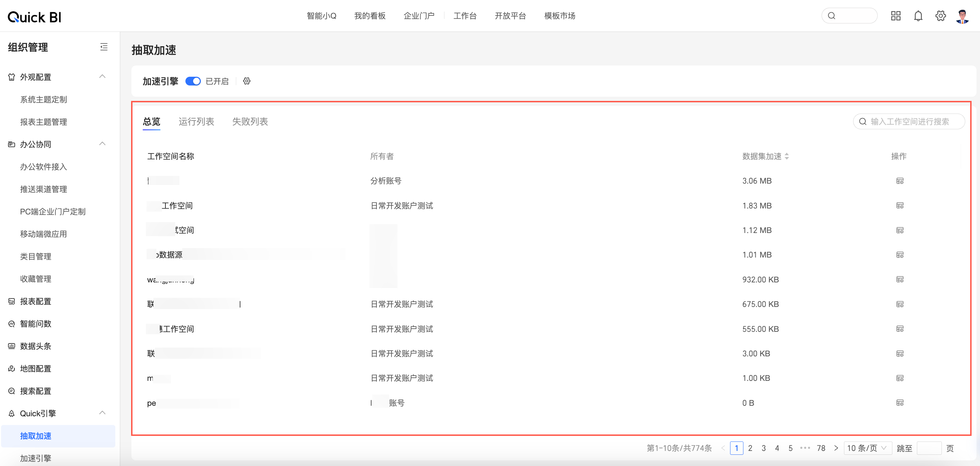Collapse the Quick引擎 sidebar group
Image resolution: width=980 pixels, height=466 pixels.
point(102,413)
